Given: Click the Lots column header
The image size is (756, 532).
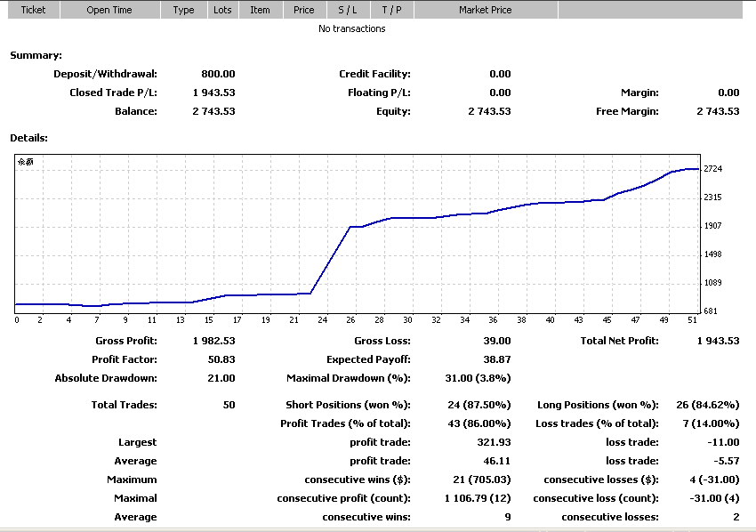Looking at the screenshot, I should pos(222,10).
